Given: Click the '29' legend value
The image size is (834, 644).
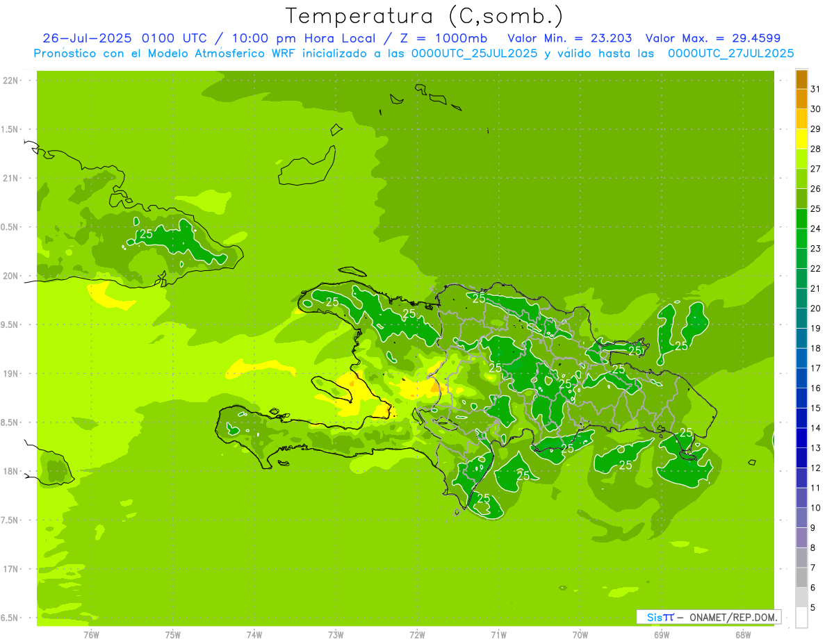Looking at the screenshot, I should click(x=815, y=129).
